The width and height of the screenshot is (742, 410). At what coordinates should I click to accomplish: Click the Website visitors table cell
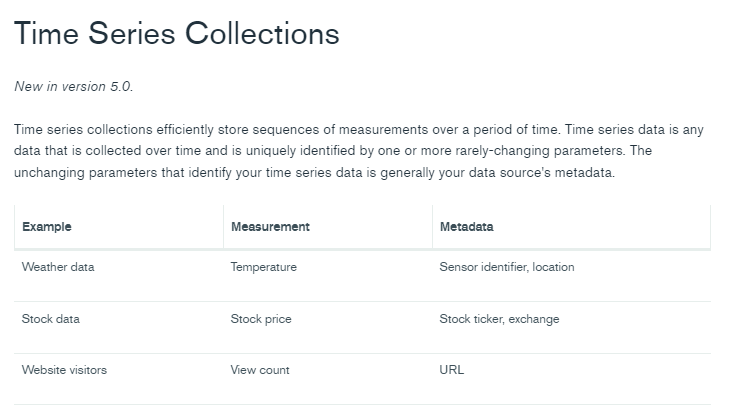[x=64, y=370]
